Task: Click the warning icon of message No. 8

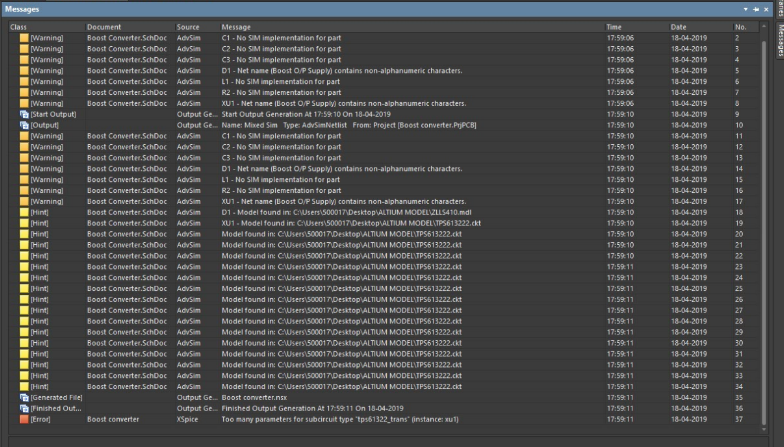Action: click(x=24, y=103)
